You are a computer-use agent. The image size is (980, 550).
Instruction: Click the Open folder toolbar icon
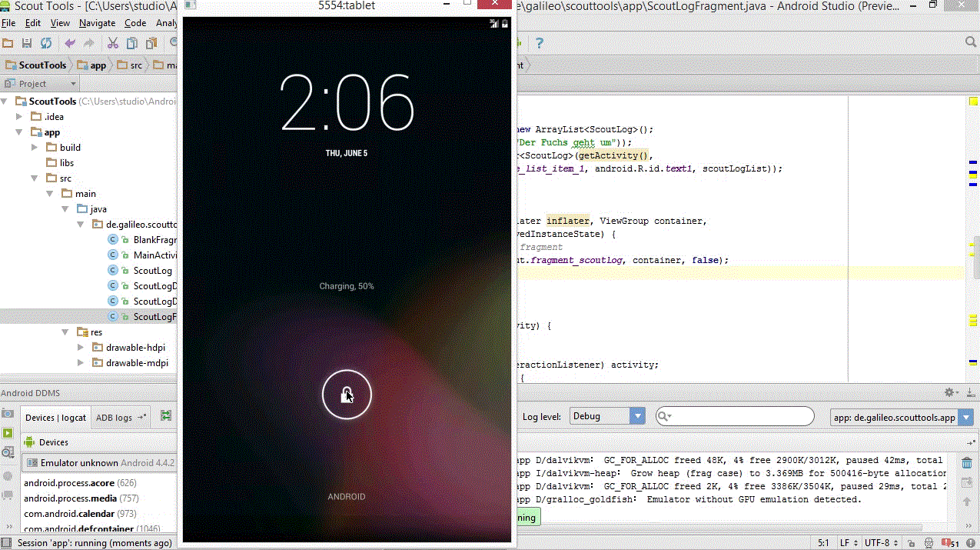8,43
